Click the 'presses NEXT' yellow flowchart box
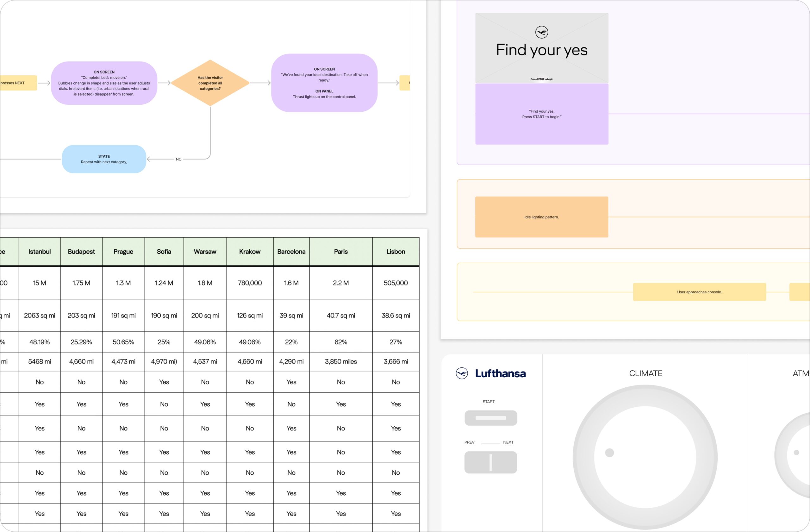Image resolution: width=810 pixels, height=532 pixels. [17, 83]
